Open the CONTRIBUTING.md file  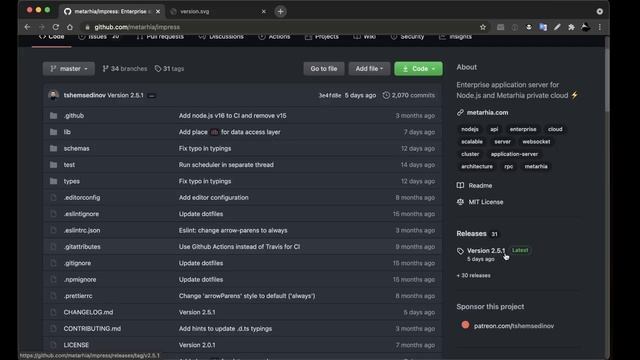coord(92,328)
